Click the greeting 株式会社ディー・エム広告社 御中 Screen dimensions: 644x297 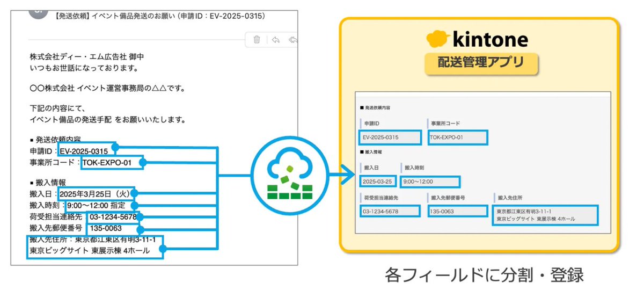(x=87, y=56)
